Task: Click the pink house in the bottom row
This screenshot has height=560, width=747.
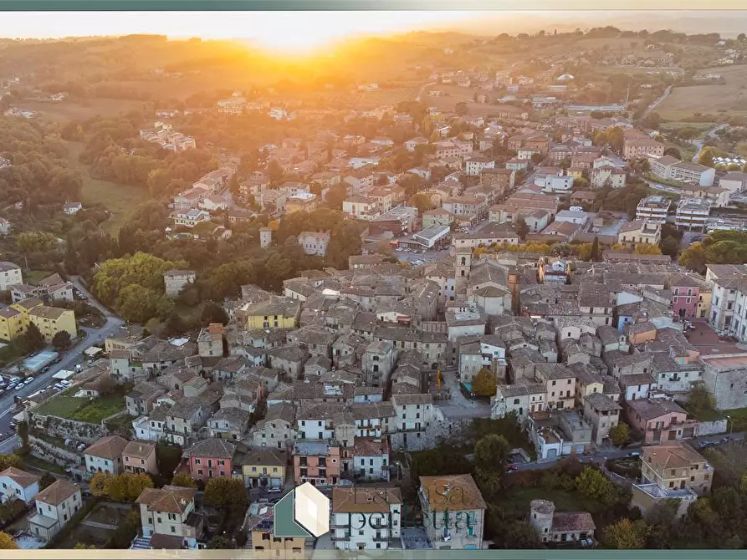Action: pos(209,460)
